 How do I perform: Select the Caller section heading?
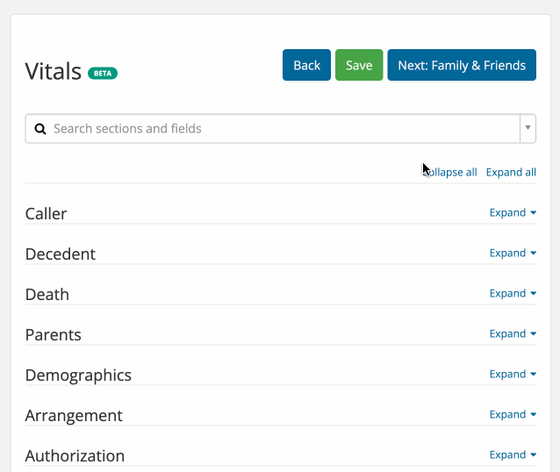pyautogui.click(x=46, y=214)
